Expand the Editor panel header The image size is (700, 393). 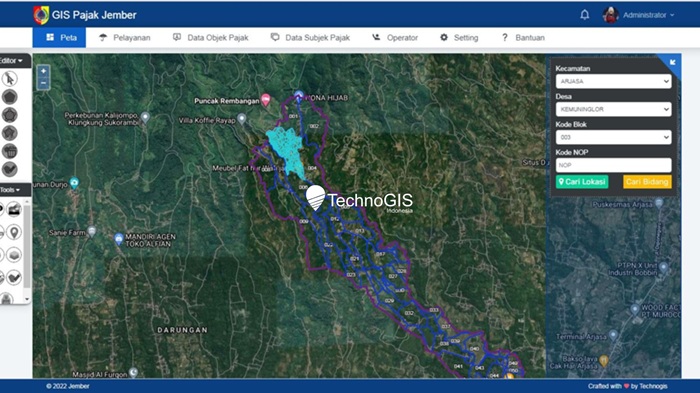pos(11,60)
